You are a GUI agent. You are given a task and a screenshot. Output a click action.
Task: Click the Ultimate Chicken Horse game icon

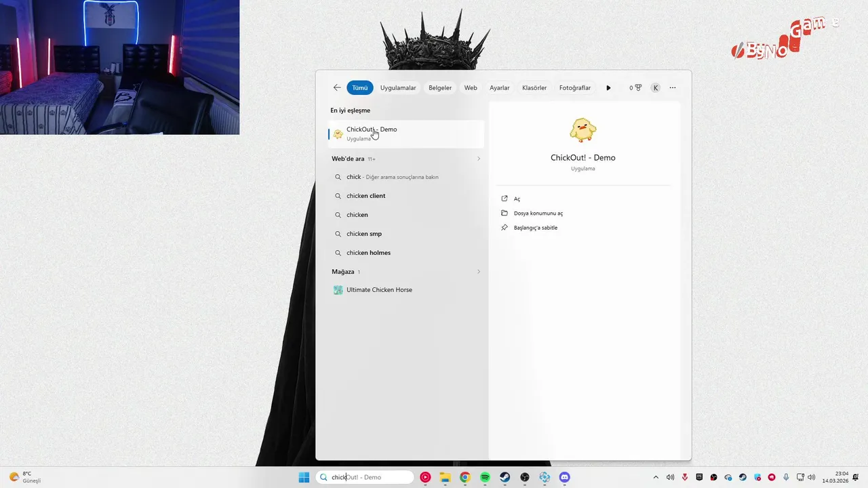[x=338, y=289]
